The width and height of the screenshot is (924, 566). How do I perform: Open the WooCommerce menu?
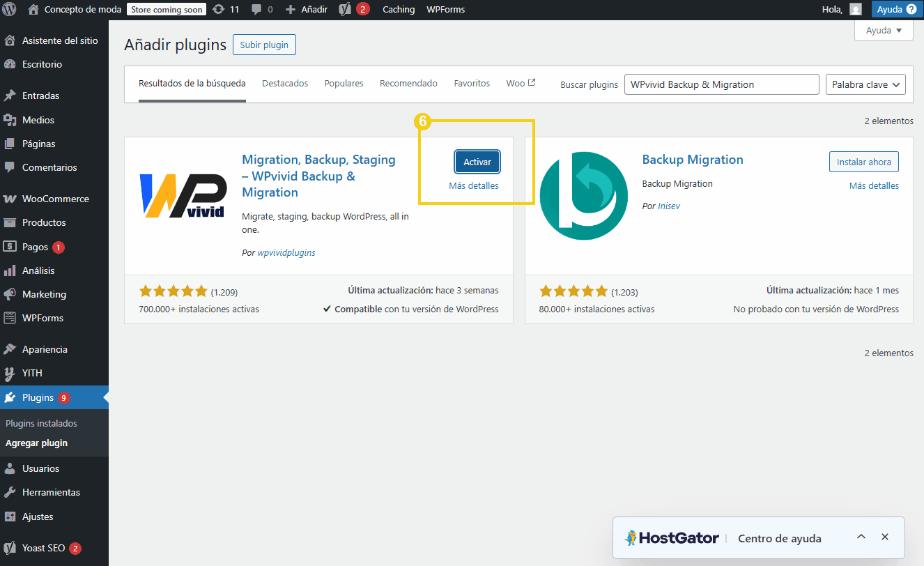click(54, 199)
